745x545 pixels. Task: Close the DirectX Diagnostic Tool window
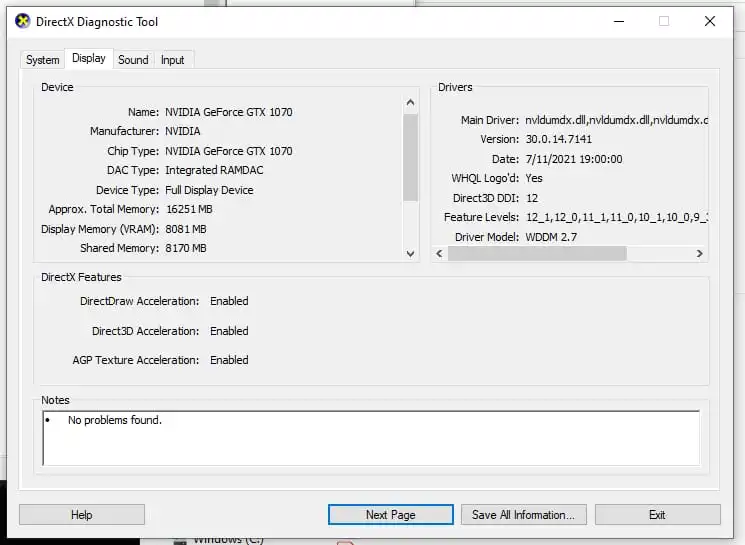[x=710, y=21]
